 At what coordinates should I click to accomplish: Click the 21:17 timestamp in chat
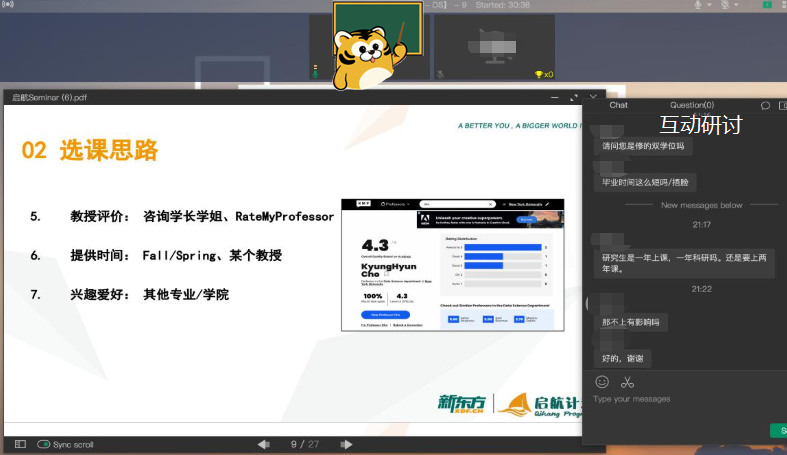point(701,225)
